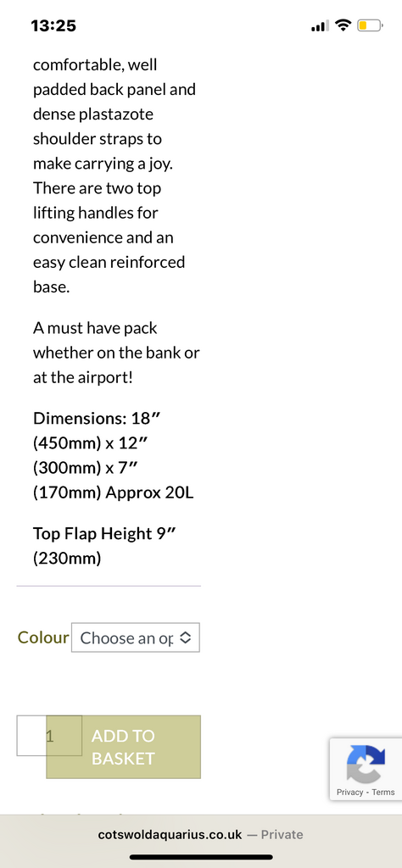Viewport: 402px width, 868px height.
Task: Open the reCAPTCHA Privacy link
Action: (x=350, y=793)
